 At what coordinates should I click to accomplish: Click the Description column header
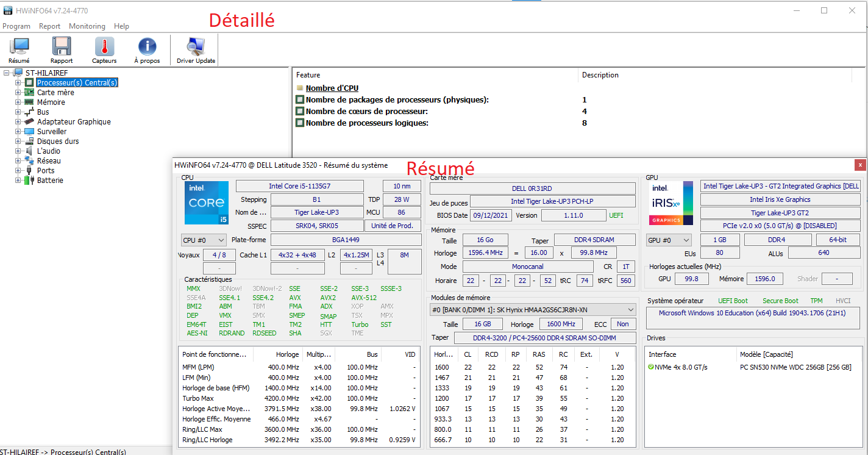[x=600, y=75]
